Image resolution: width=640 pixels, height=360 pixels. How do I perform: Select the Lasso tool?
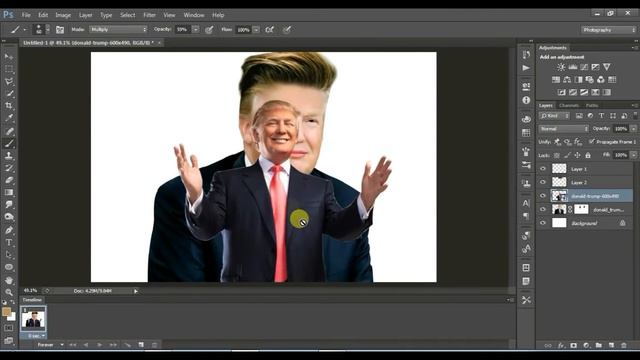pos(9,82)
